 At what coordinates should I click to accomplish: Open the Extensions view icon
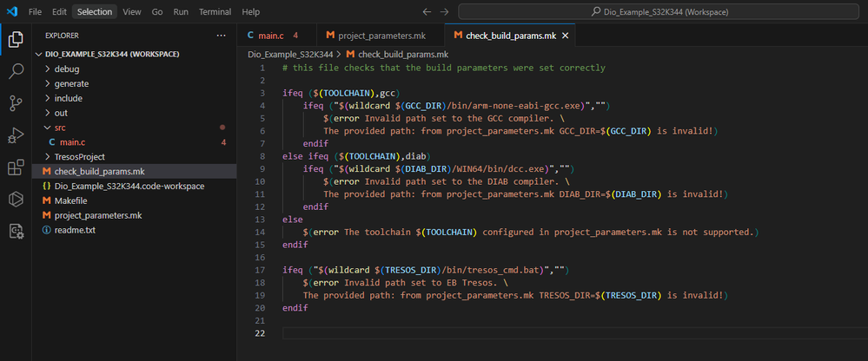pos(15,167)
